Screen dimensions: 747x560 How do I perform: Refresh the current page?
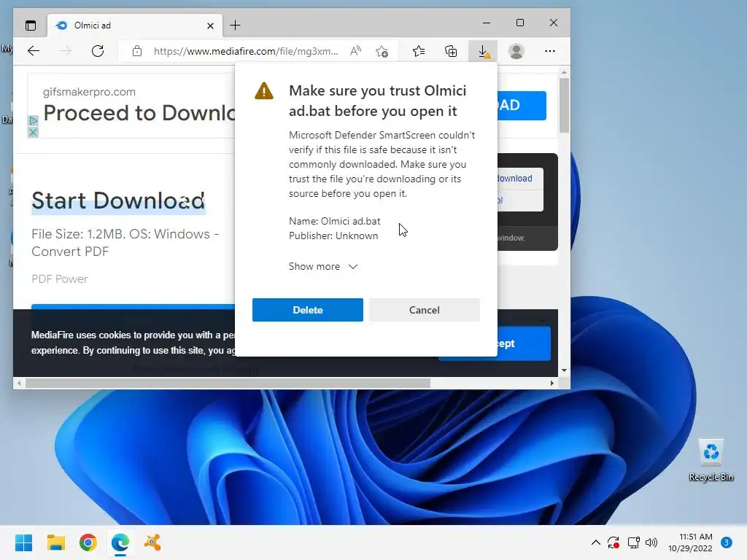coord(98,51)
